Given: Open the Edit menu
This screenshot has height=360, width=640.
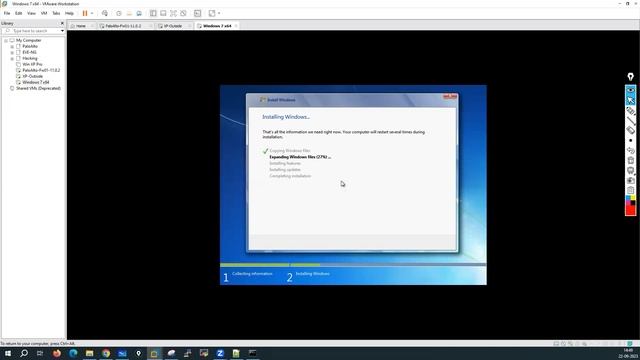Looking at the screenshot, I should [x=19, y=13].
